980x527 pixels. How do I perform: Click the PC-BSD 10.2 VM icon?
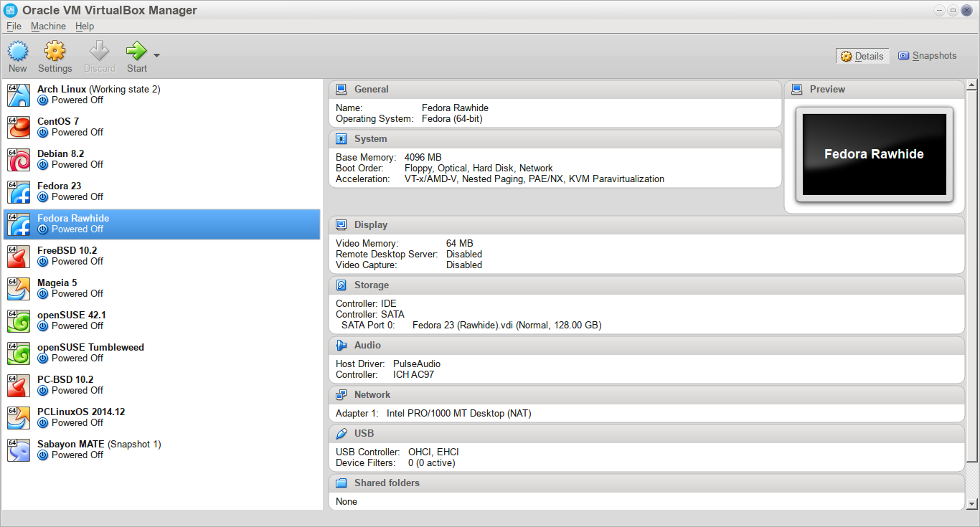coord(19,385)
